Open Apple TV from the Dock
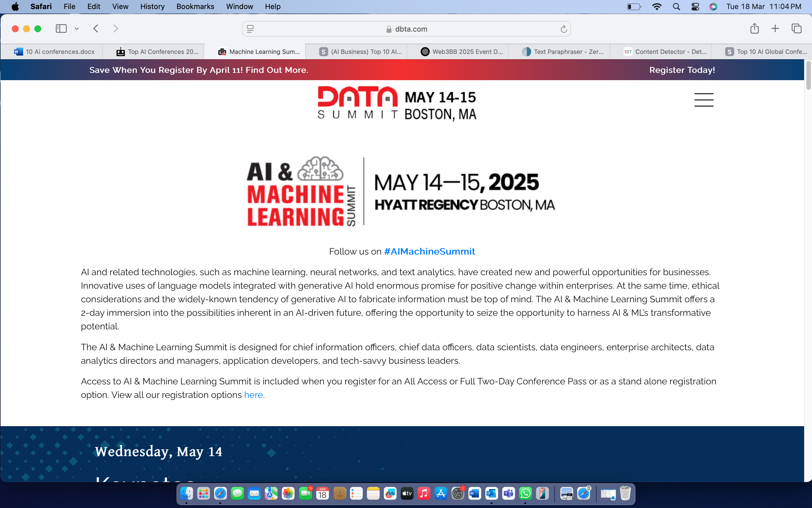812x508 pixels. coord(407,494)
